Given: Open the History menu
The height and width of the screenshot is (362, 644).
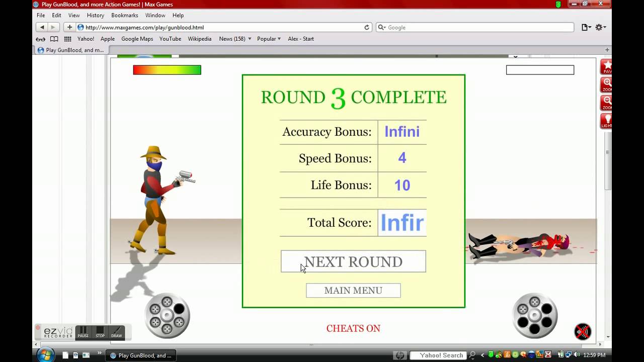Looking at the screenshot, I should tap(96, 15).
